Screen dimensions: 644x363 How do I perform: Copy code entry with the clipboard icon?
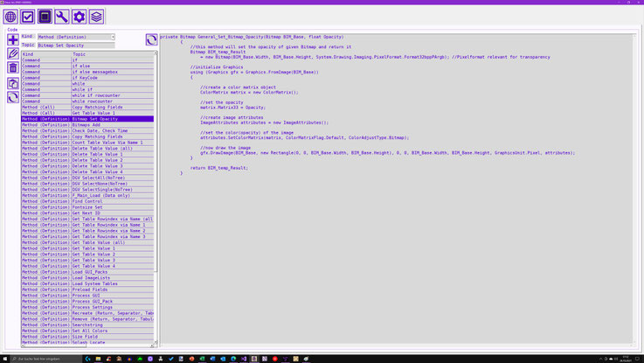[13, 83]
